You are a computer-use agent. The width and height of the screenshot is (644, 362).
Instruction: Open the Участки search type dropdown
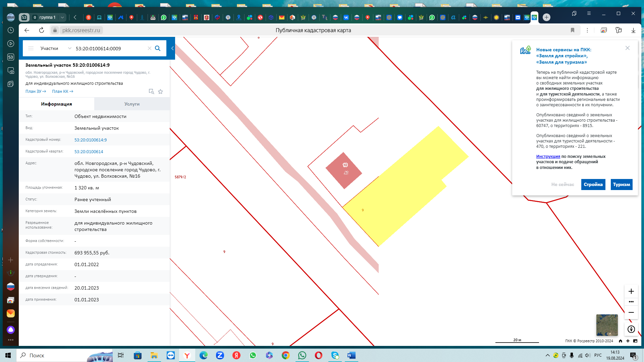coord(55,48)
